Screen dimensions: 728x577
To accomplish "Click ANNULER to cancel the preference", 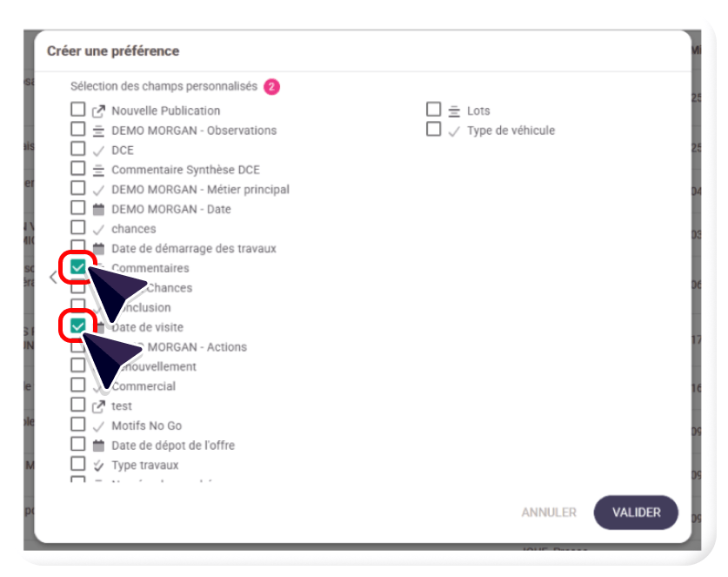I will 549,513.
